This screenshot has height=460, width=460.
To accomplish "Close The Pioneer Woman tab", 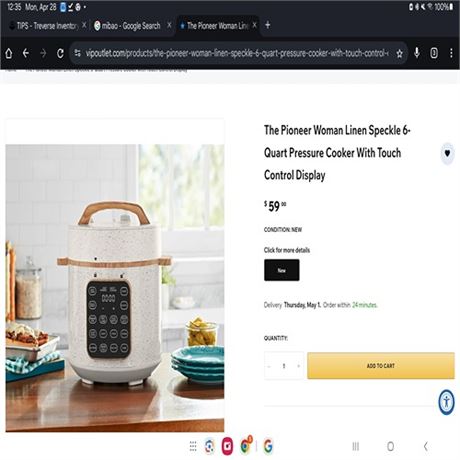I will 255,25.
